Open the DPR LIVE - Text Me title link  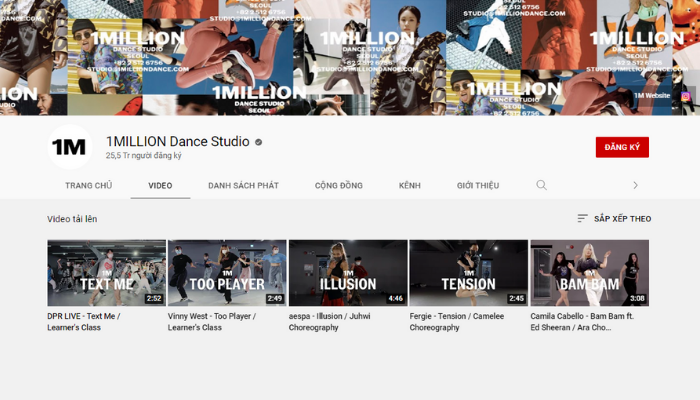pos(84,321)
